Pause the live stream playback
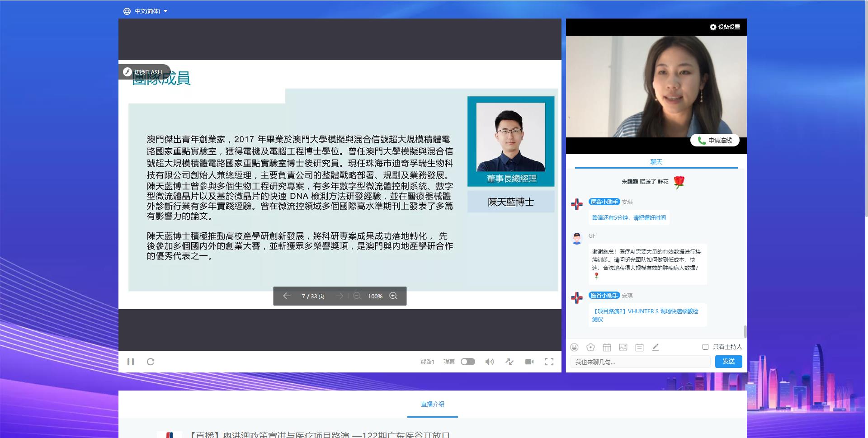The width and height of the screenshot is (868, 438). pos(131,362)
